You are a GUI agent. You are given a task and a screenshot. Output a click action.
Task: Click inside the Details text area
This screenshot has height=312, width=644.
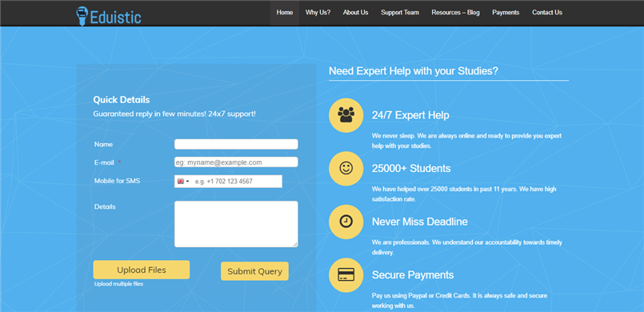tap(236, 224)
